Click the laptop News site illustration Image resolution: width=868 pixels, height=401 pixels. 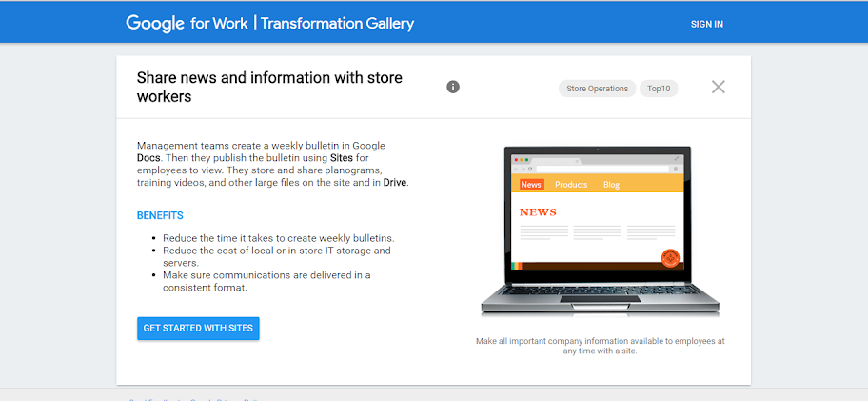[x=600, y=231]
